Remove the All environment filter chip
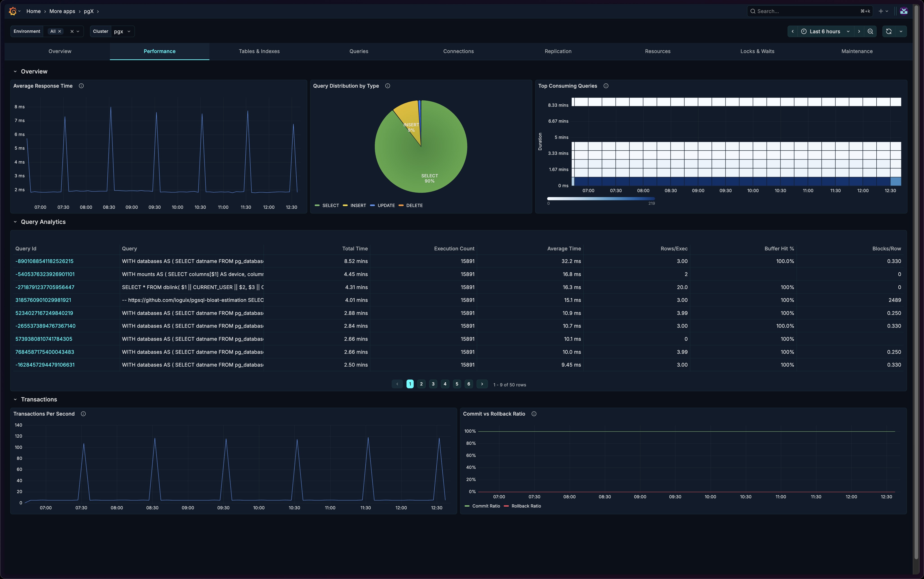 [60, 31]
